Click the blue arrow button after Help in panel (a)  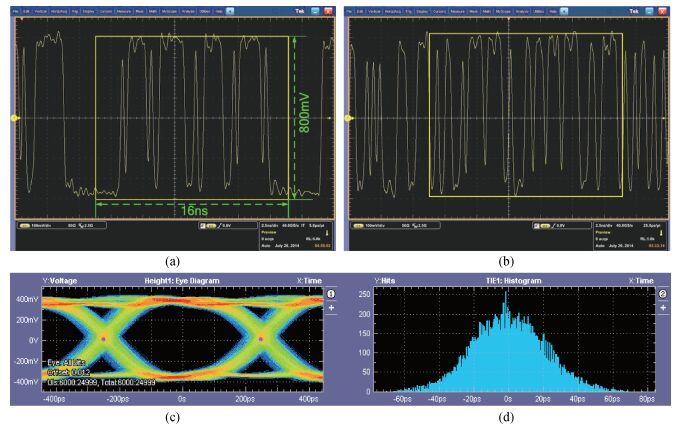tap(231, 9)
